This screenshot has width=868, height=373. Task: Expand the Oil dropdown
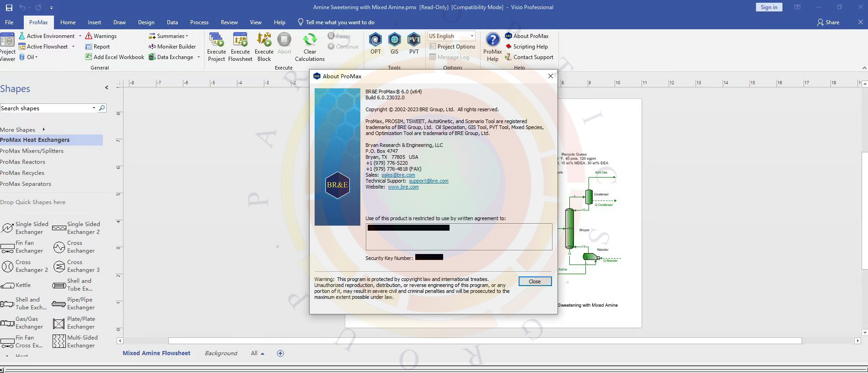point(36,57)
